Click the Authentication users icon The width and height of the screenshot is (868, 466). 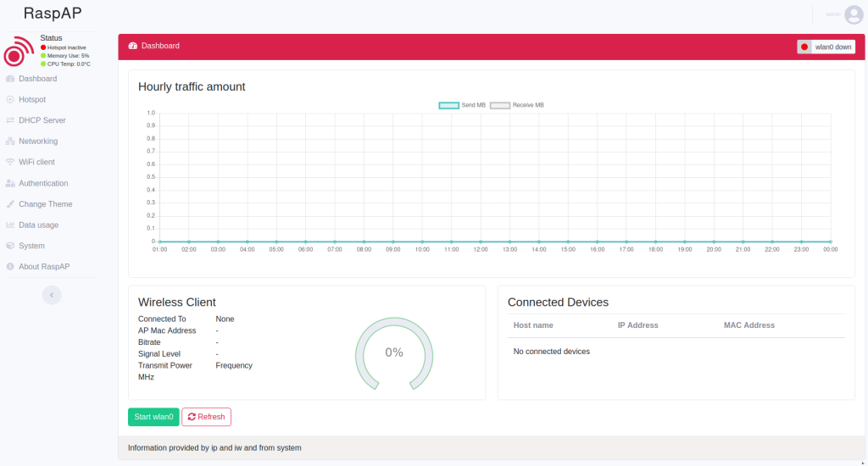(10, 183)
